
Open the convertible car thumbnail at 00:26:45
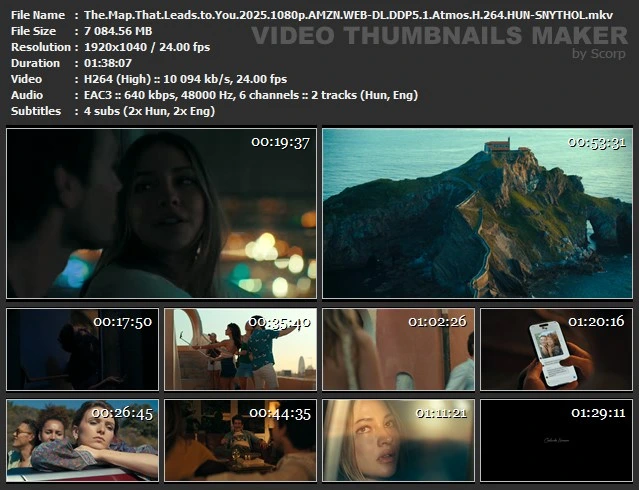coord(82,440)
